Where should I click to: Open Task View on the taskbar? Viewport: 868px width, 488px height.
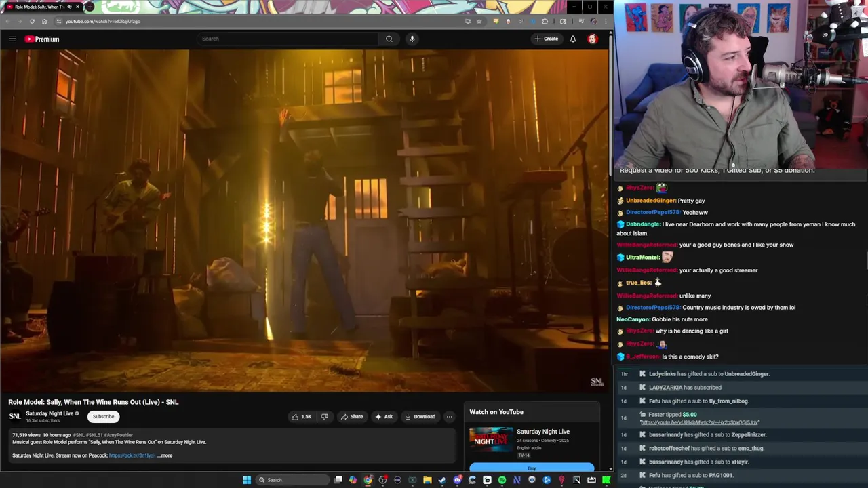point(338,480)
